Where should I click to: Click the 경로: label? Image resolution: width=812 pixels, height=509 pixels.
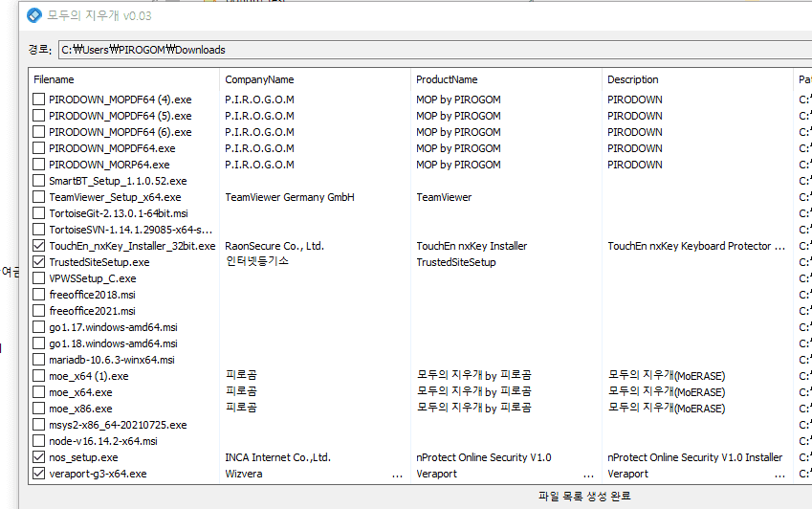(40, 49)
